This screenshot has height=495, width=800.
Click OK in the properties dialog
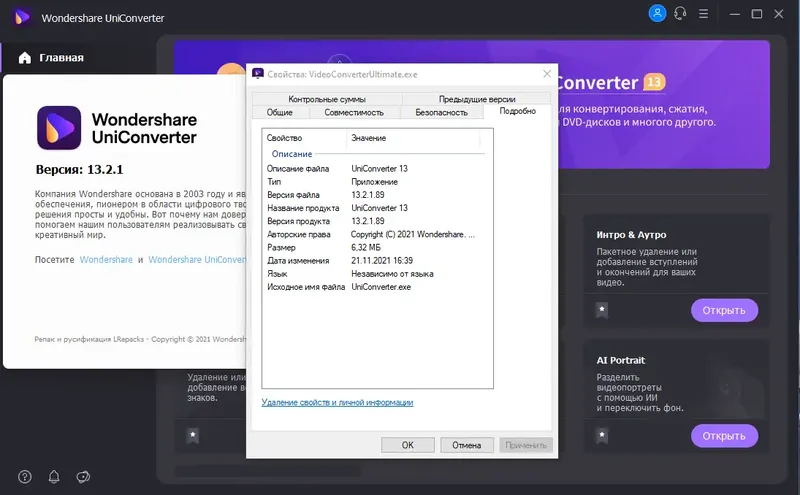(408, 445)
